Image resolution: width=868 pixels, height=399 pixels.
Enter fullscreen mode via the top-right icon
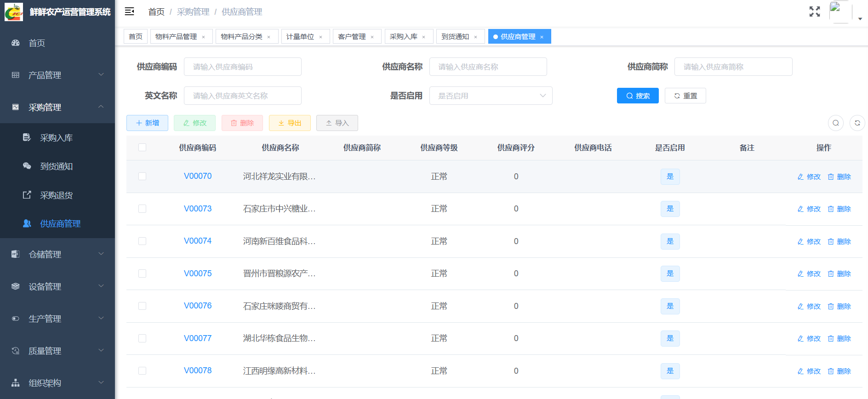[815, 11]
